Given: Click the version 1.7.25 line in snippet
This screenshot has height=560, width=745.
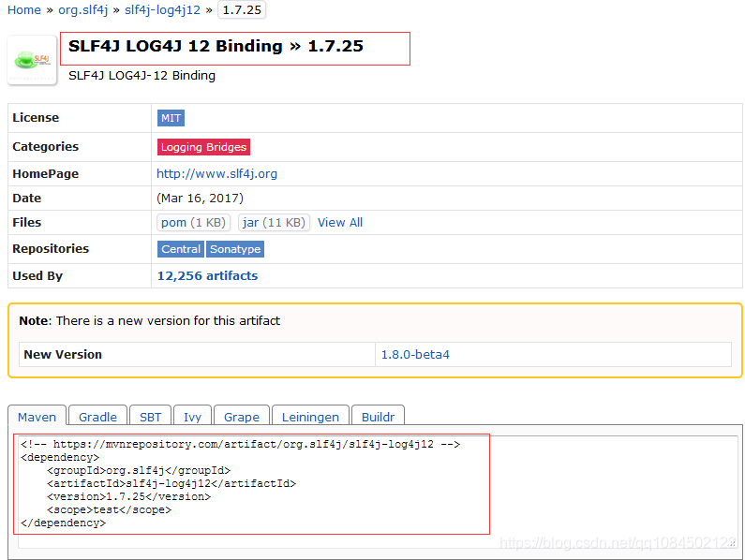Looking at the screenshot, I should [x=128, y=496].
